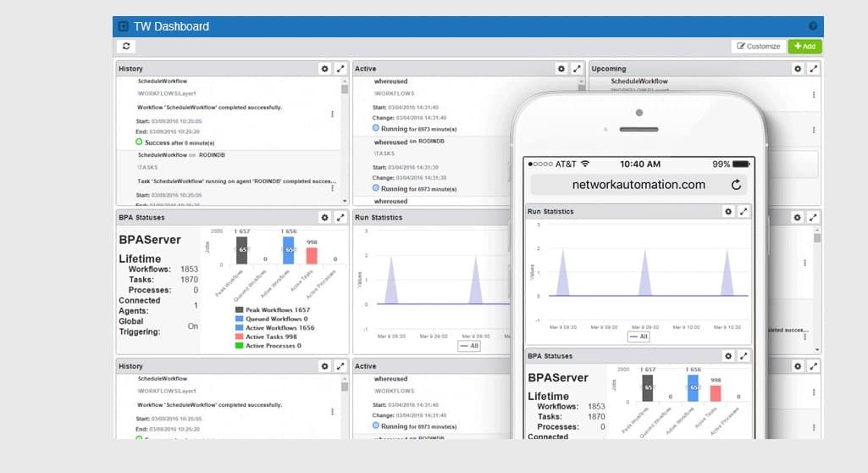The height and width of the screenshot is (473, 868).
Task: Click the green Add button
Action: pyautogui.click(x=804, y=47)
